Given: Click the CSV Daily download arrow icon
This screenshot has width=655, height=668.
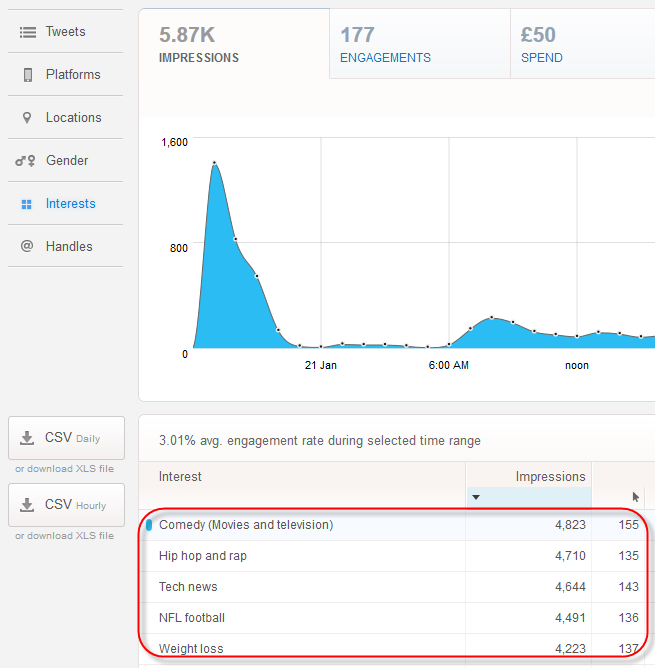Looking at the screenshot, I should 27,438.
